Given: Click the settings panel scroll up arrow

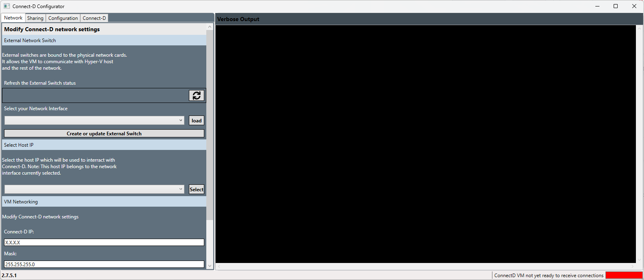Looking at the screenshot, I should (210, 27).
